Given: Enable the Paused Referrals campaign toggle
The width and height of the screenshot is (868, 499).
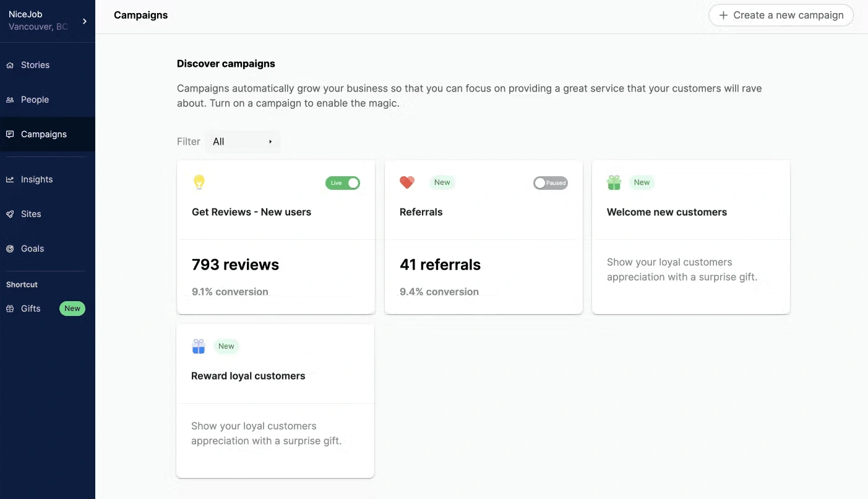Looking at the screenshot, I should [x=551, y=183].
